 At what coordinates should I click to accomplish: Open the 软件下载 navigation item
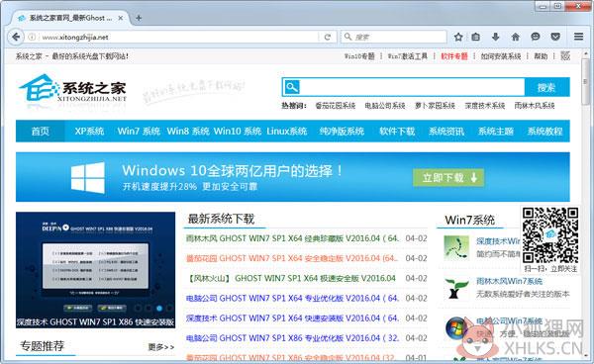click(x=397, y=132)
